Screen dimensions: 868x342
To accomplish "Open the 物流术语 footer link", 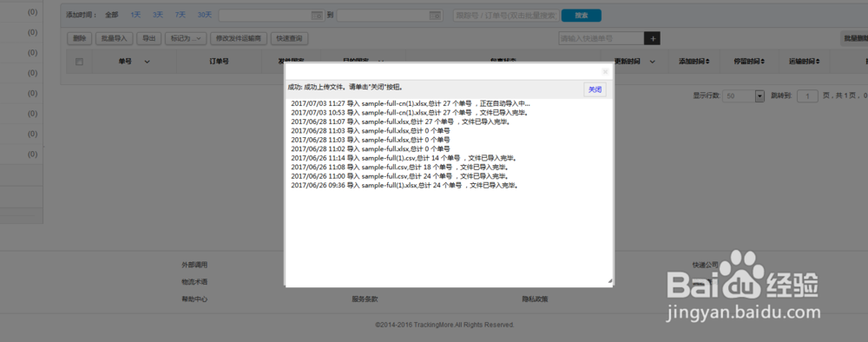I will click(x=194, y=282).
